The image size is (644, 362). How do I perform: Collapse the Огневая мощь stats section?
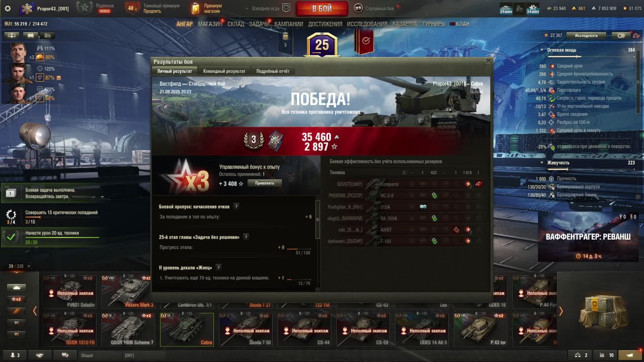click(542, 50)
